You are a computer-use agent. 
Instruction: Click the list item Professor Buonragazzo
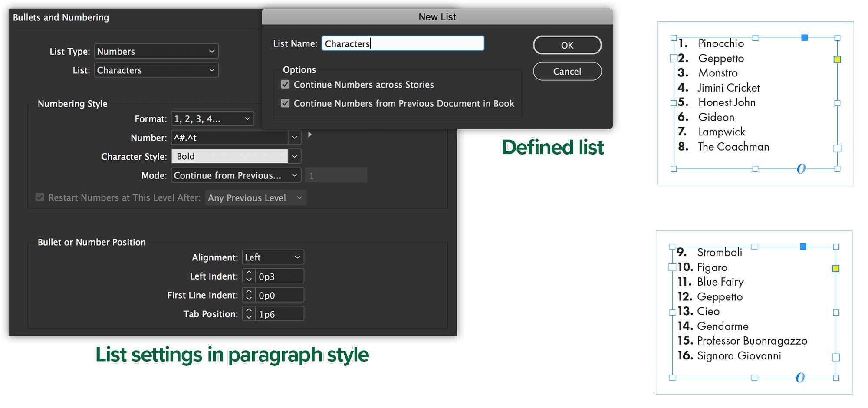752,341
